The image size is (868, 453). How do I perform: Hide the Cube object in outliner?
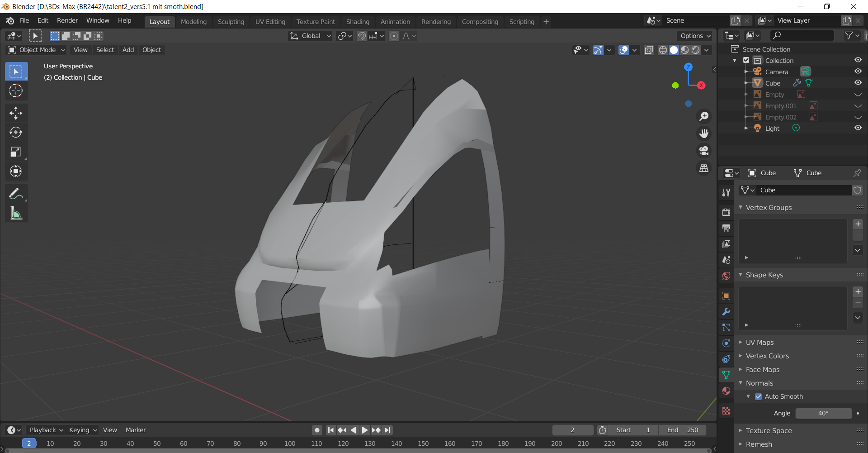[x=858, y=83]
